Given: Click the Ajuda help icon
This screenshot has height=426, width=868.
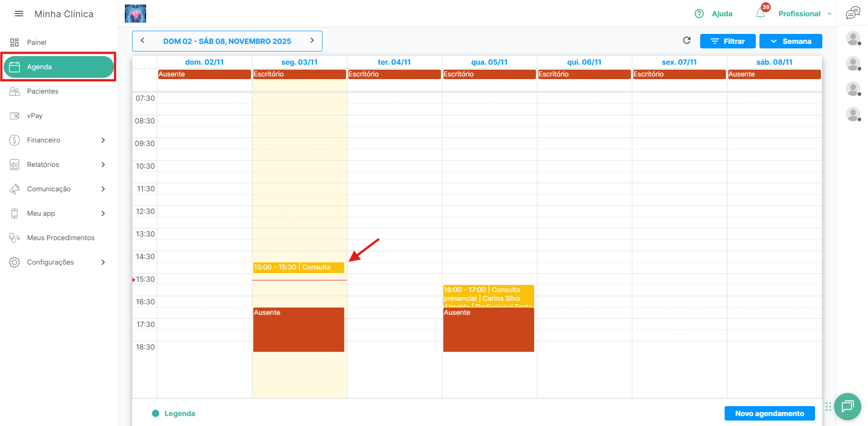Looking at the screenshot, I should tap(699, 14).
